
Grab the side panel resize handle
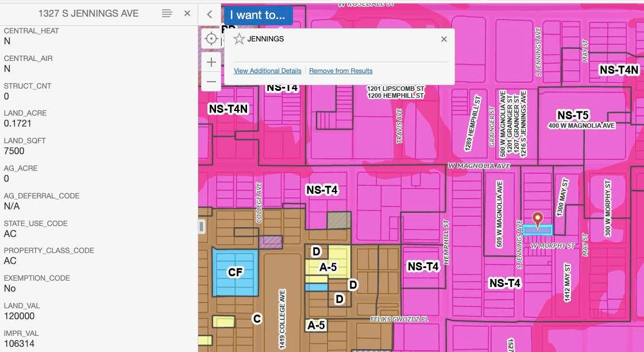coord(202,227)
